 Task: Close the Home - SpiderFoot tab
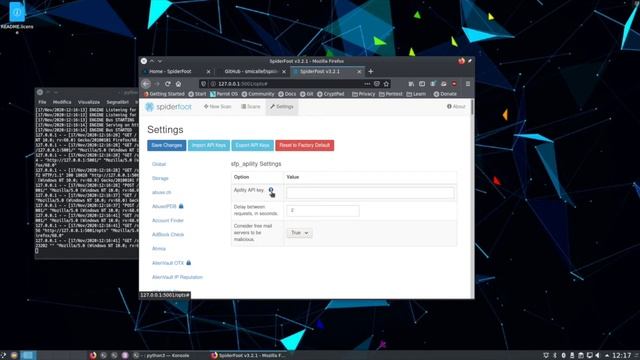[x=208, y=71]
